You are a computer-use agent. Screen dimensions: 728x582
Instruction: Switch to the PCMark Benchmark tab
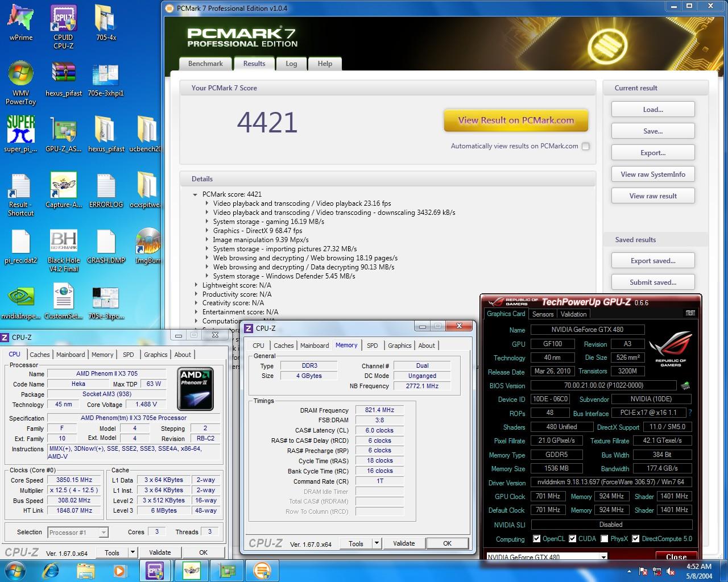(x=205, y=64)
